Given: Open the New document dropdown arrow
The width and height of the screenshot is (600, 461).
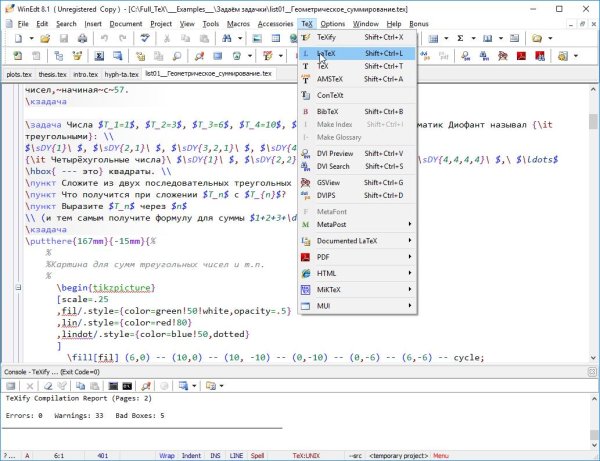Looking at the screenshot, I should (31, 38).
